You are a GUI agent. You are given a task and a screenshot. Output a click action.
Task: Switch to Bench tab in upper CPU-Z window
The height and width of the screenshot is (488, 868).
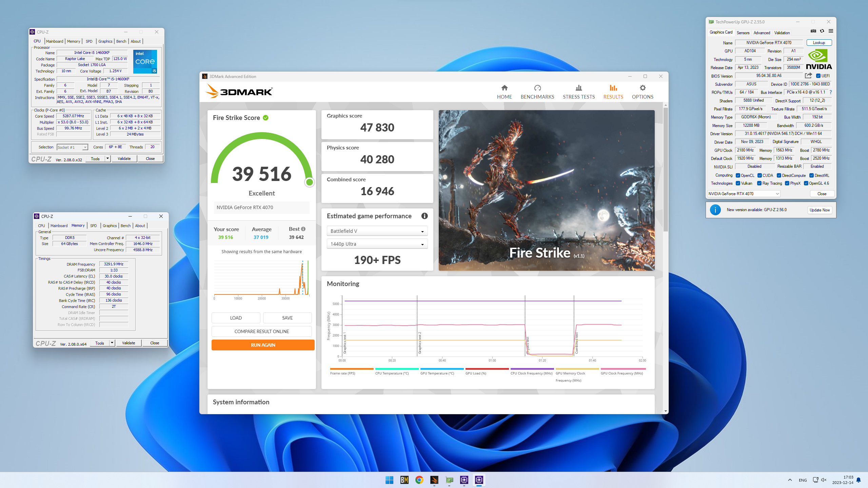(x=121, y=41)
